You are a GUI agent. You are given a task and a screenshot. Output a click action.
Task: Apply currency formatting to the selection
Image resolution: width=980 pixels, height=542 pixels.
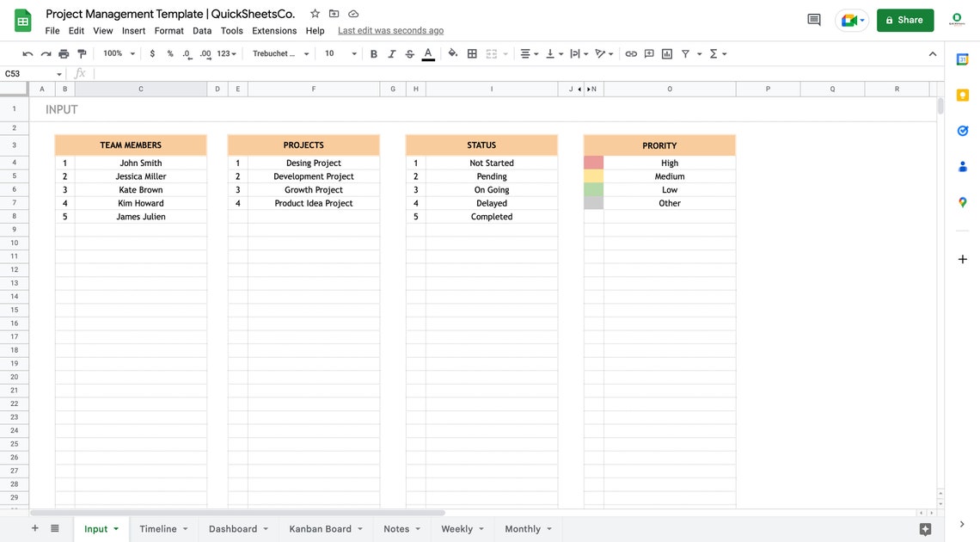[151, 52]
